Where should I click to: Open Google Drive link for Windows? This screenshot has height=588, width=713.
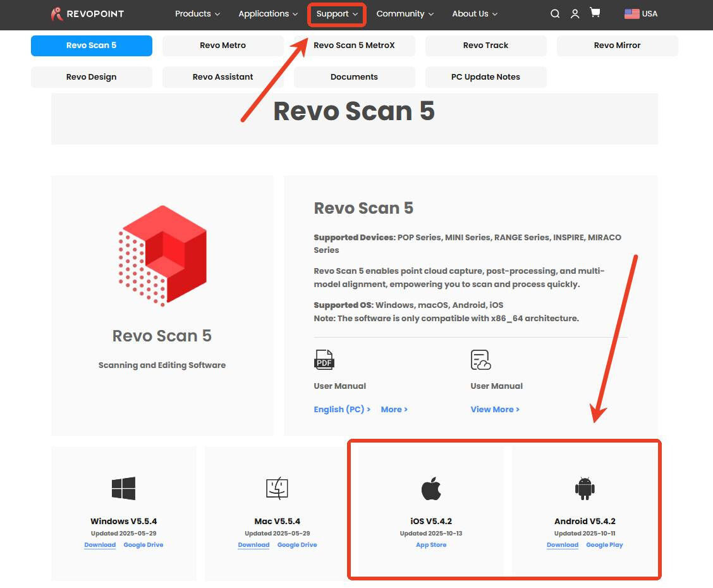click(143, 545)
